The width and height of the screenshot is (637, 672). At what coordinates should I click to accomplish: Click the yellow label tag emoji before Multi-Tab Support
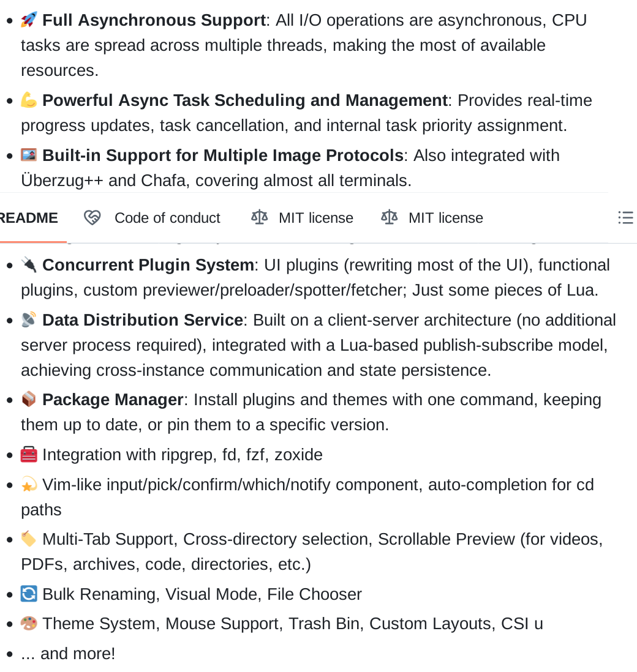(29, 539)
